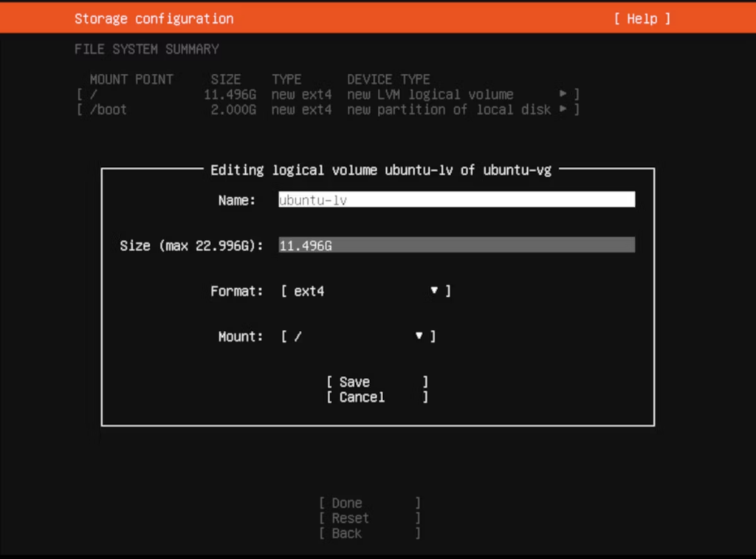756x559 pixels.
Task: Click arrow icon on LVM logical volume row
Action: pyautogui.click(x=563, y=94)
